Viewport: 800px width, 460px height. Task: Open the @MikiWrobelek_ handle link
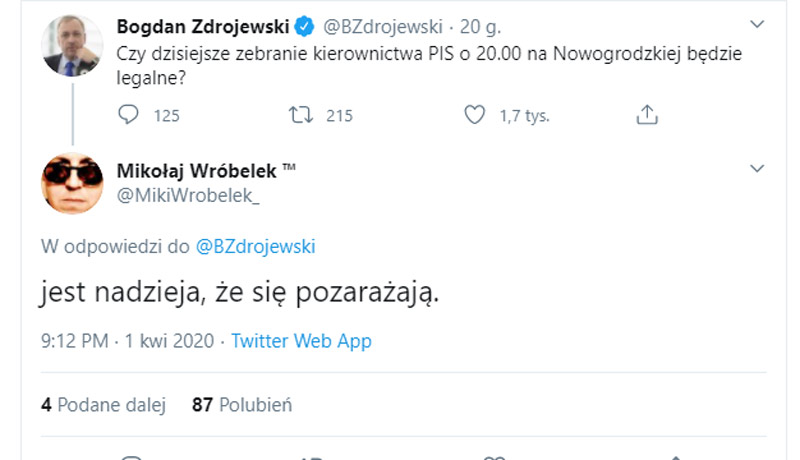point(189,197)
